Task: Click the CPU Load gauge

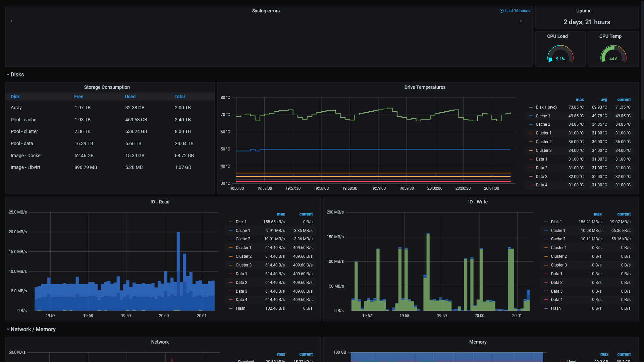Action: click(560, 54)
